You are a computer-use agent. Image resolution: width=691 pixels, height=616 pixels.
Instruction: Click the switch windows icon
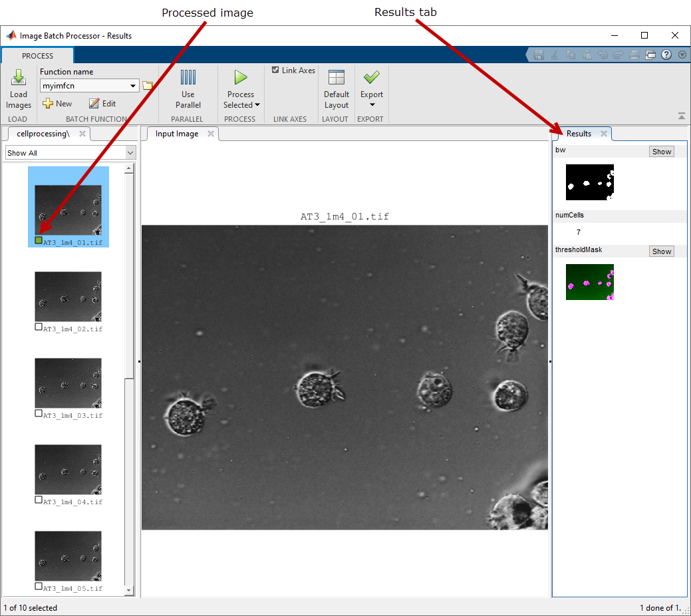tap(650, 55)
